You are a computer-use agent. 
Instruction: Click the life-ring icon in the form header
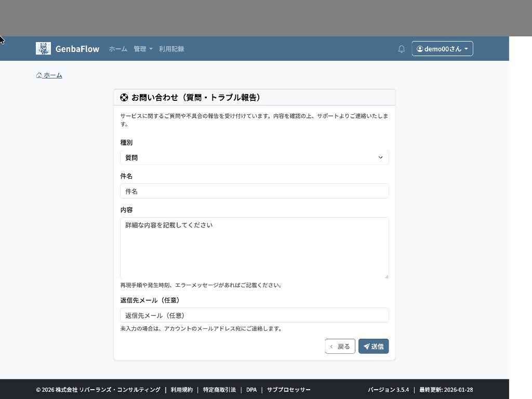click(x=124, y=97)
